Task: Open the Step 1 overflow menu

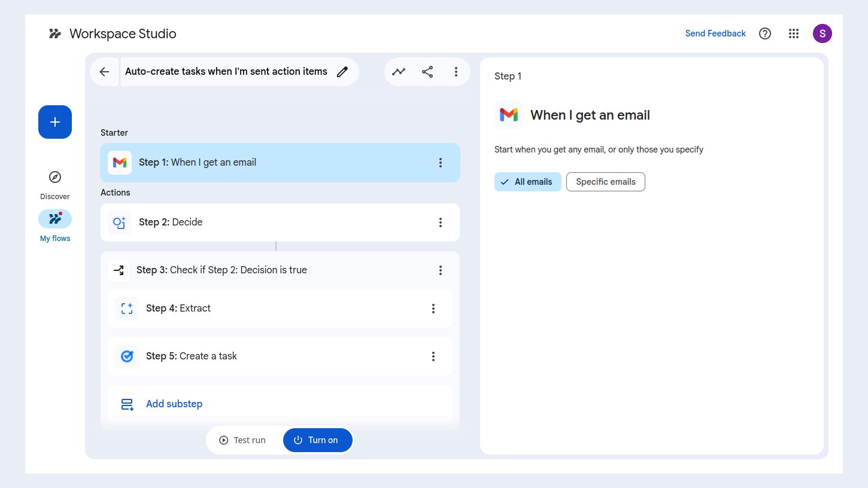Action: click(x=441, y=162)
